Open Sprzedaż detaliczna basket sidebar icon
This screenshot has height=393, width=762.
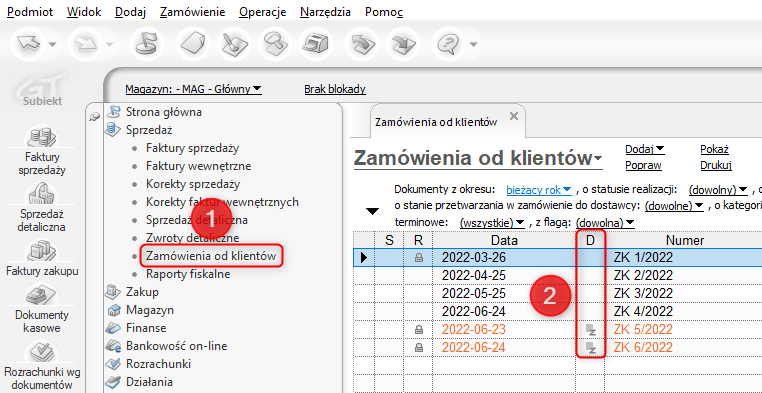[x=42, y=193]
